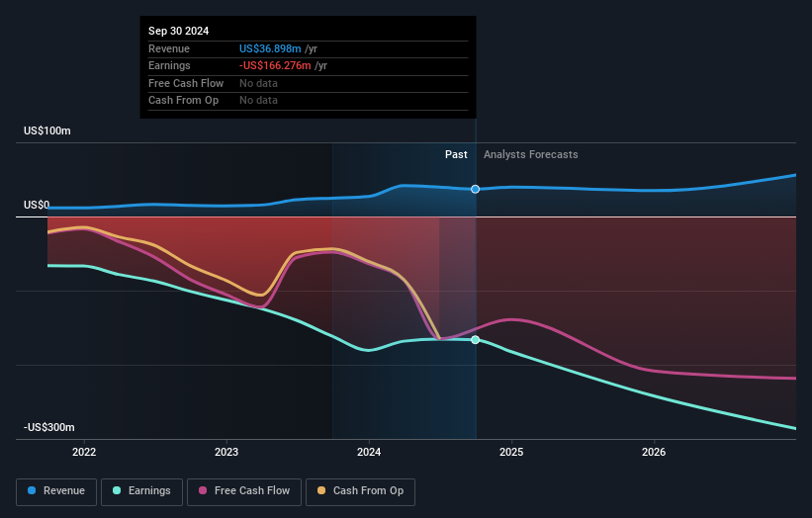812x518 pixels.
Task: Click the Earnings label in tooltip
Action: point(169,65)
